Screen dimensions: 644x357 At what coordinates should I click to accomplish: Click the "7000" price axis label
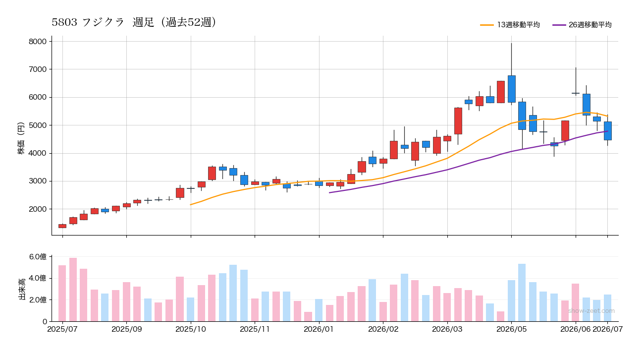click(38, 69)
